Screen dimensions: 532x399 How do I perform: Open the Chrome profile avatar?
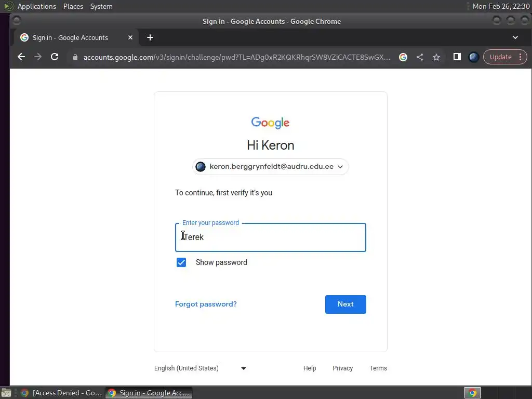pyautogui.click(x=474, y=57)
